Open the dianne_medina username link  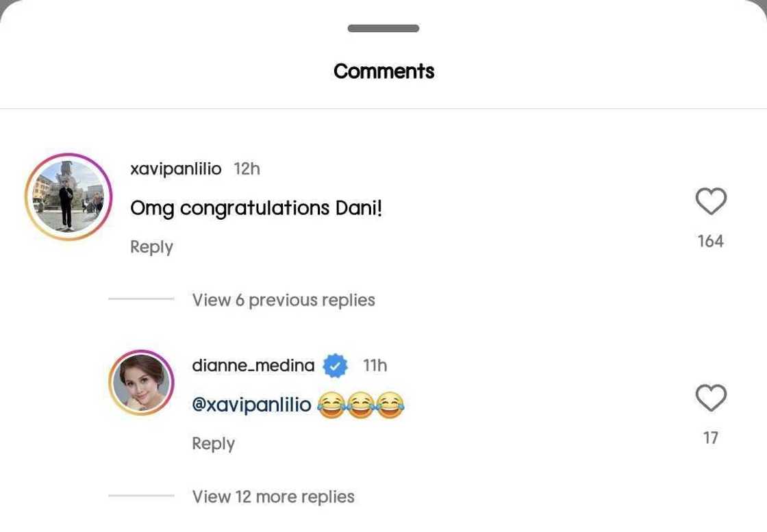pyautogui.click(x=253, y=366)
